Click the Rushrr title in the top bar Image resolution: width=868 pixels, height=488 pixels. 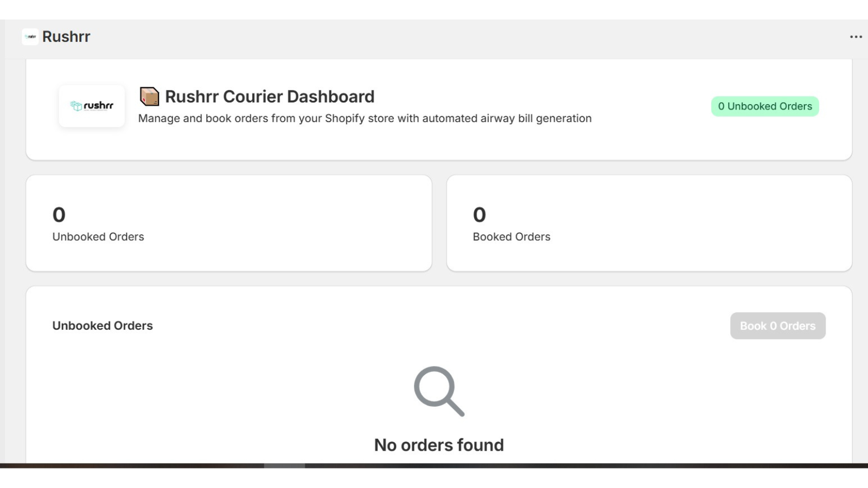(66, 36)
